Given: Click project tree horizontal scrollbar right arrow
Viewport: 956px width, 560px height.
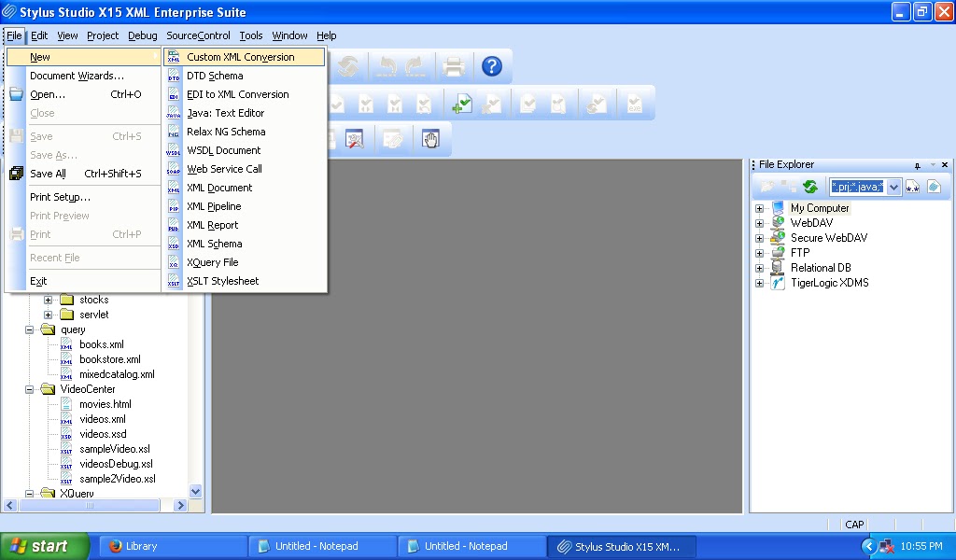Looking at the screenshot, I should point(180,505).
